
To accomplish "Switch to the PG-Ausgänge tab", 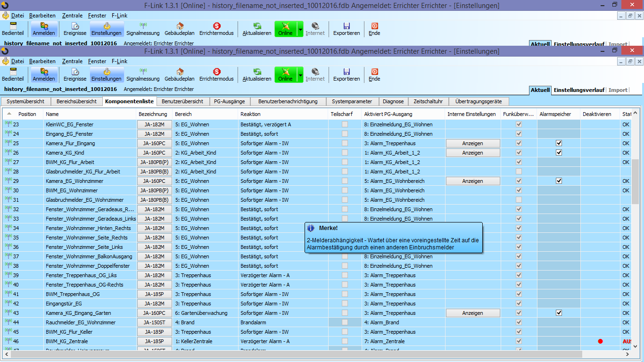I will coord(229,101).
